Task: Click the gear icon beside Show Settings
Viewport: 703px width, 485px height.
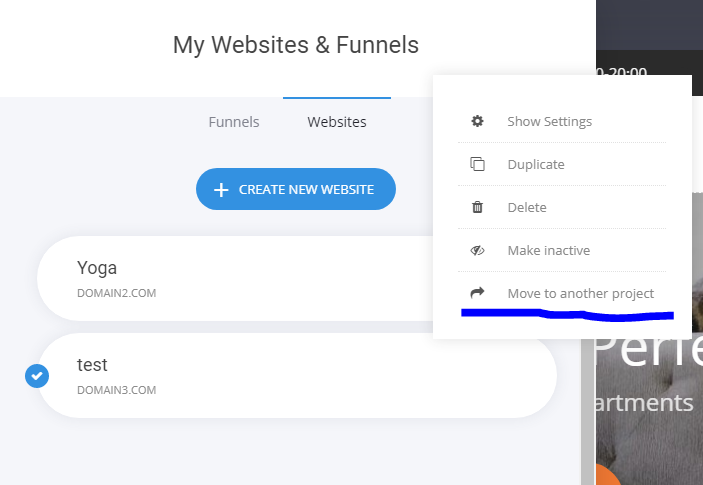Action: coord(477,121)
